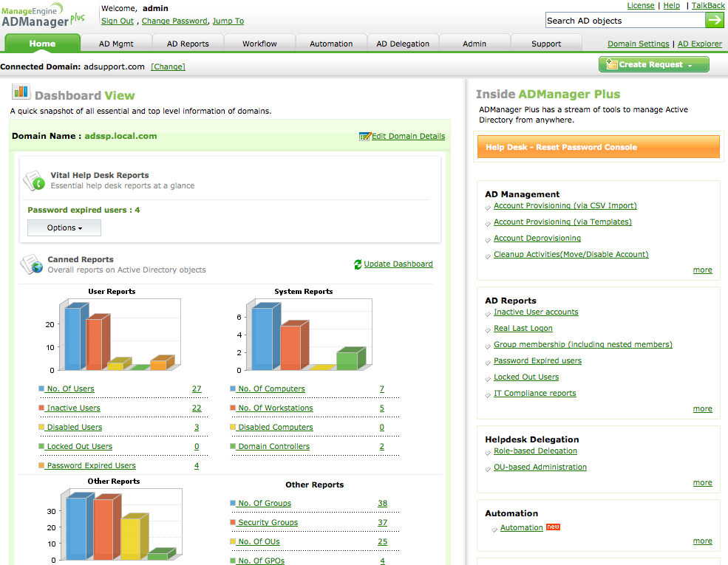Click the No. Of Users count 27
Screen dimensions: 728x565
197,388
